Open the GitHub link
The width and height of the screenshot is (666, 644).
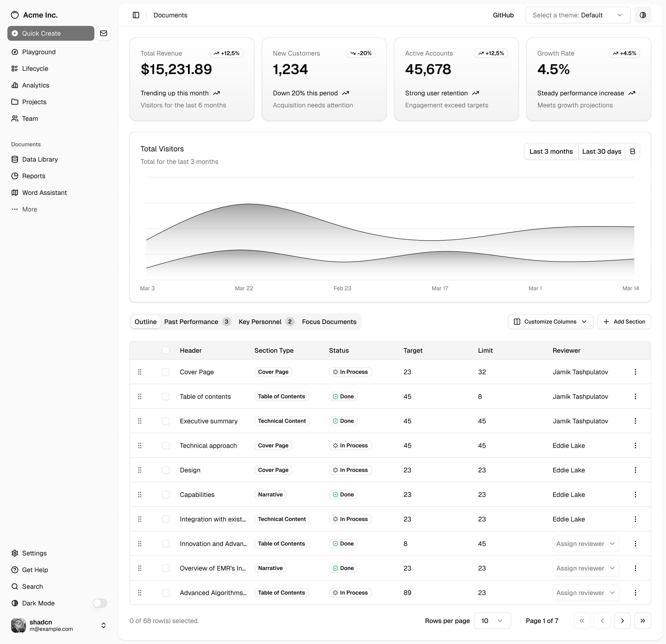pyautogui.click(x=503, y=15)
